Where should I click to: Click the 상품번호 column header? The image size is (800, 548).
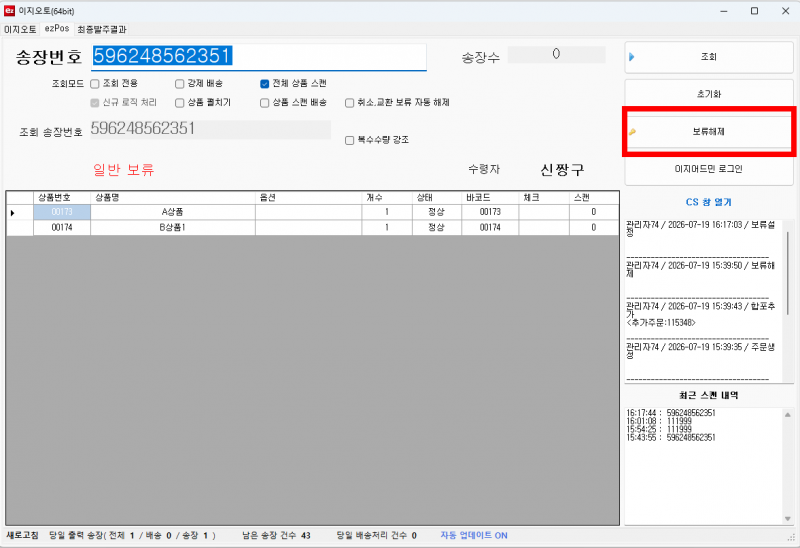(62, 197)
